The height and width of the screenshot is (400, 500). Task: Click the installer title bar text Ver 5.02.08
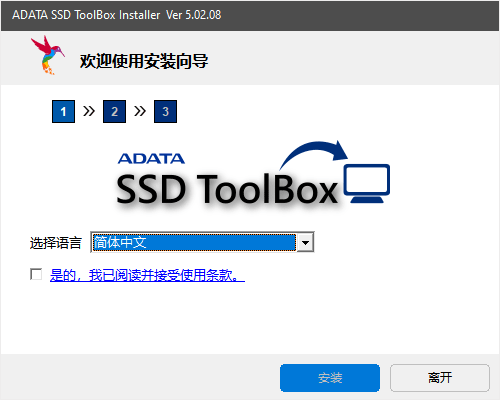(x=194, y=15)
